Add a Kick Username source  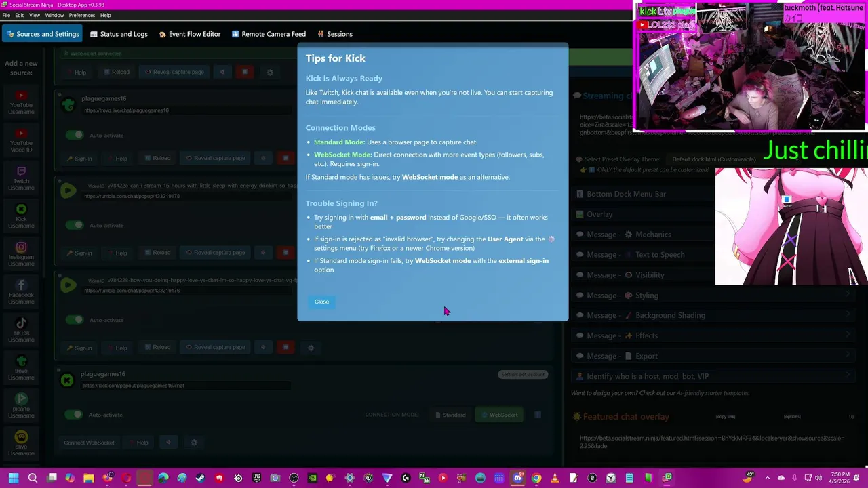[x=21, y=217]
